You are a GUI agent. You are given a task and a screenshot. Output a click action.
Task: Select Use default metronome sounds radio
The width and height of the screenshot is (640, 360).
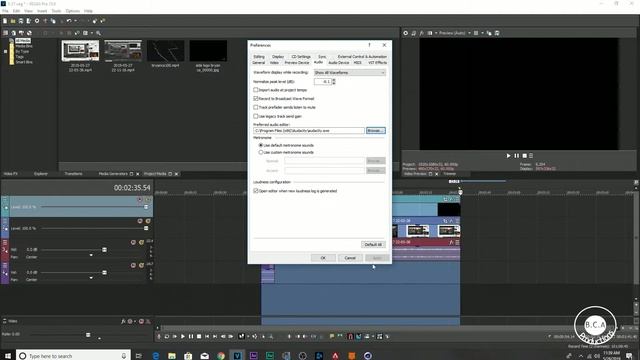click(x=261, y=145)
